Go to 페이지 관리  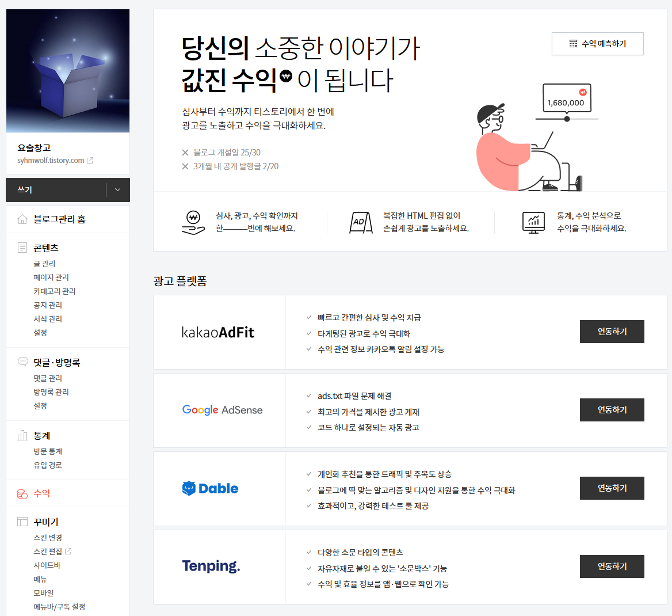[51, 277]
